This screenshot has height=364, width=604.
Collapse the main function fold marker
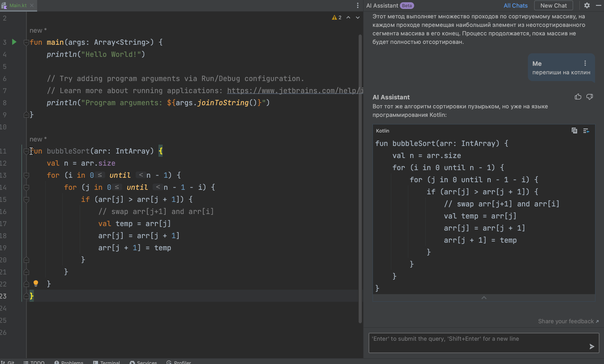click(x=26, y=43)
